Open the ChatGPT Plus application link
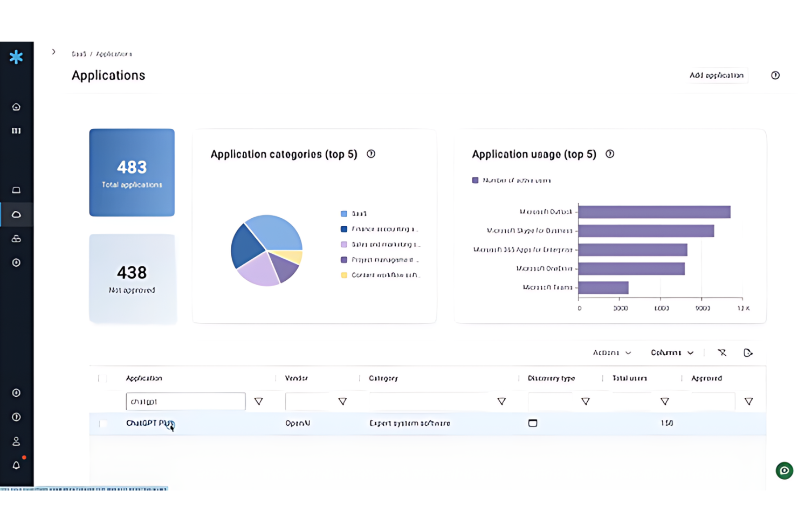The width and height of the screenshot is (798, 532). pos(150,423)
